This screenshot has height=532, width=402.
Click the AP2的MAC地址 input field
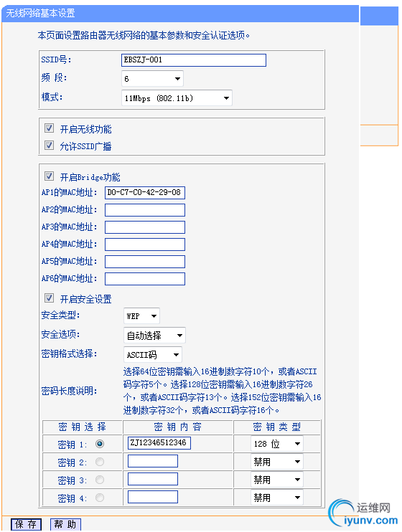145,209
